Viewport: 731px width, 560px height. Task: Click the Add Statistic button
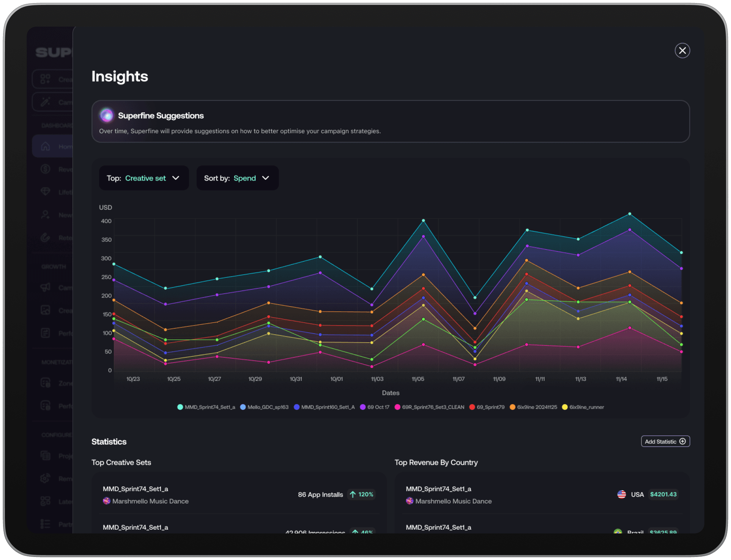coord(665,441)
